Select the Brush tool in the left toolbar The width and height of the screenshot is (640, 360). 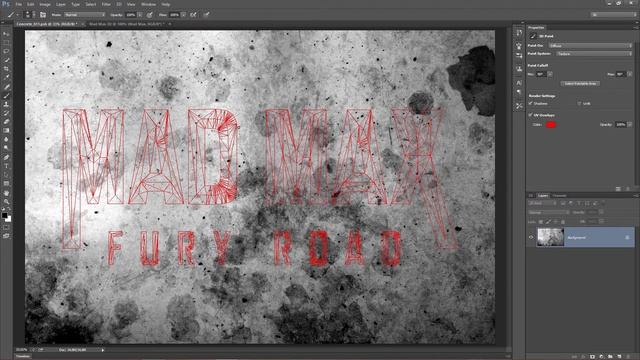6,96
